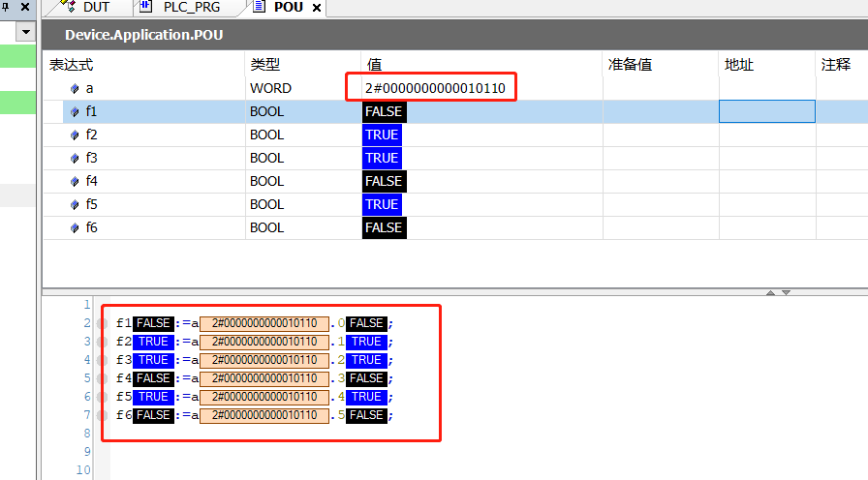868x480 pixels.
Task: Click the DUT tab icon
Action: tap(68, 6)
